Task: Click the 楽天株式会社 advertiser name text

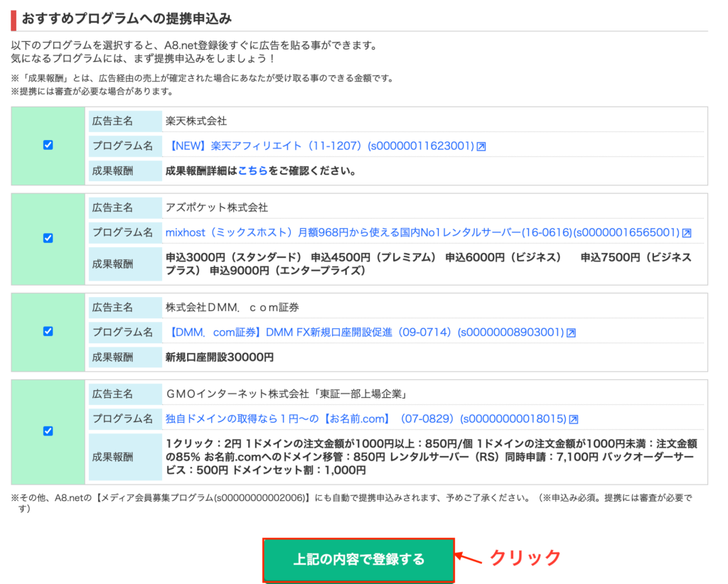Action: tap(196, 121)
